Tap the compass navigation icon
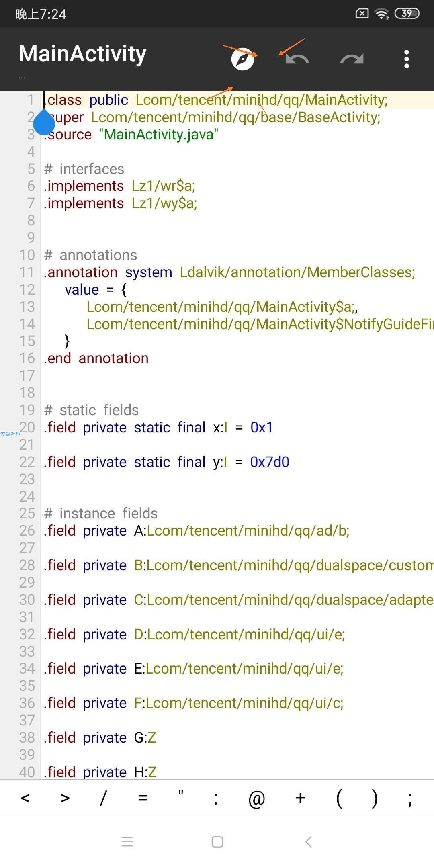Image resolution: width=434 pixels, height=868 pixels. click(x=243, y=59)
